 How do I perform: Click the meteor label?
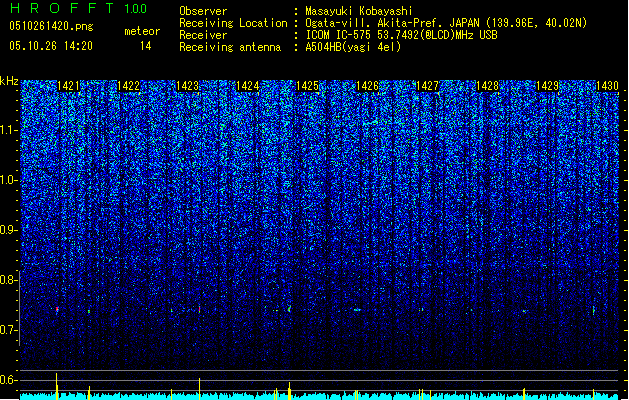(142, 31)
